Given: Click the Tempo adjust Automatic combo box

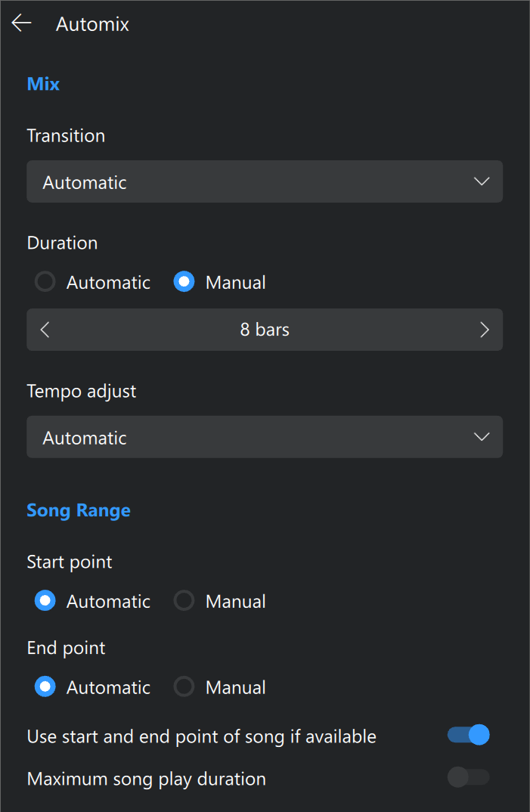Looking at the screenshot, I should (265, 436).
